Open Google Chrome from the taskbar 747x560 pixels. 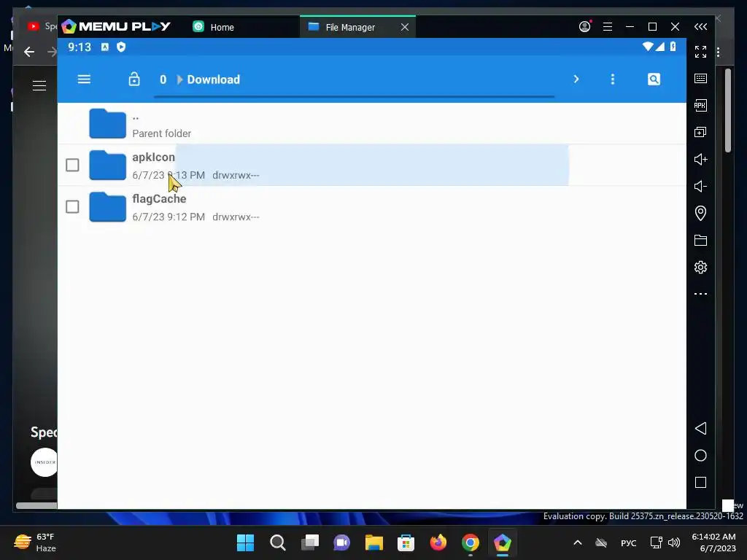point(471,542)
